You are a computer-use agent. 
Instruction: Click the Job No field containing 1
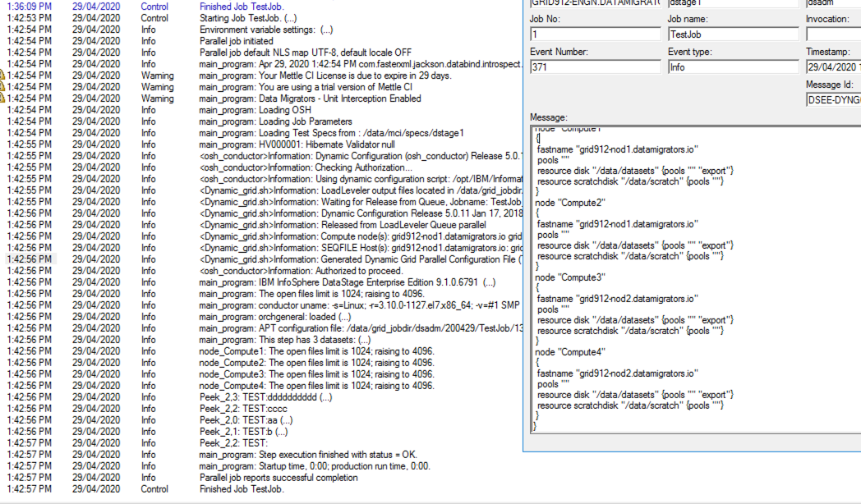pyautogui.click(x=595, y=34)
